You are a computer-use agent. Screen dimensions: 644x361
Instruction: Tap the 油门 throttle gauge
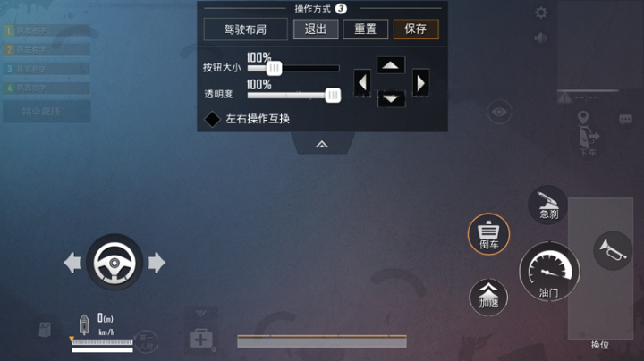pyautogui.click(x=549, y=272)
